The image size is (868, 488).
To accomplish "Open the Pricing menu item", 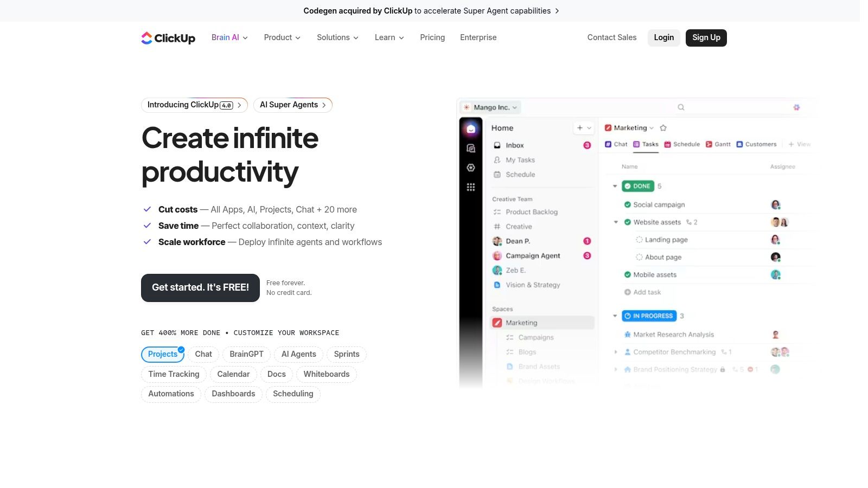I will click(432, 37).
